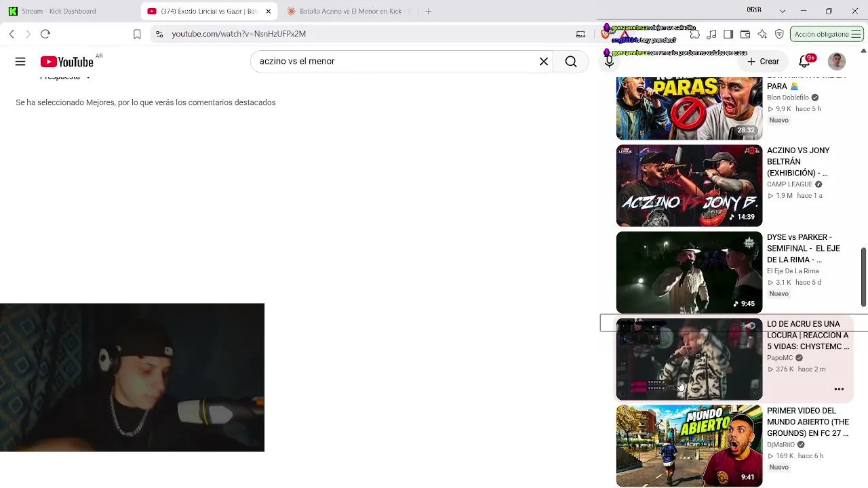Click the YouTube URL in the address bar
This screenshot has height=488, width=868.
tap(239, 34)
